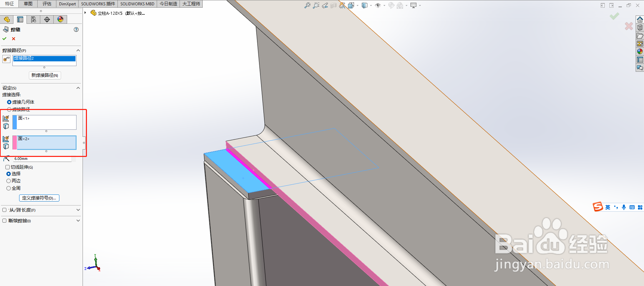Collapse the 设定 section
The width and height of the screenshot is (644, 286).
[x=78, y=88]
